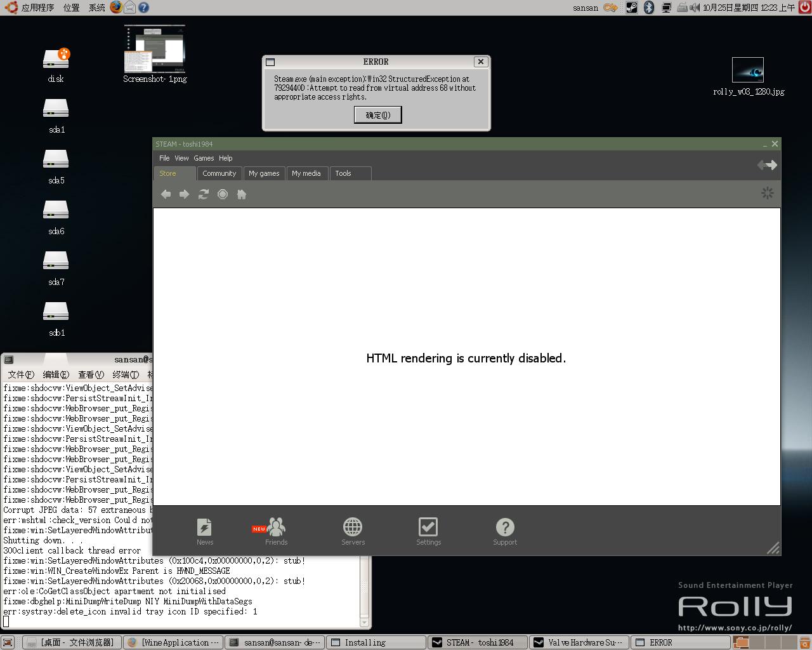
Task: Switch to the My games tab
Action: [x=264, y=173]
